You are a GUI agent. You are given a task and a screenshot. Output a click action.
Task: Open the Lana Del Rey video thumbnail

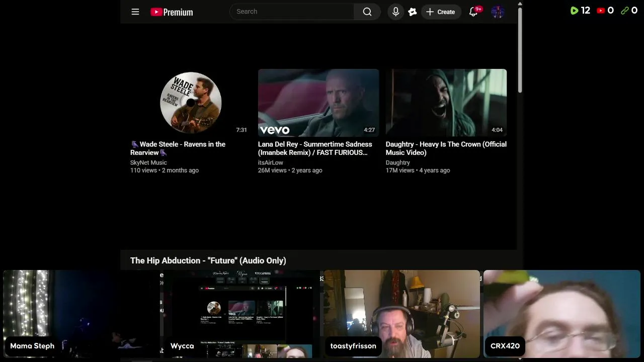coord(318,103)
